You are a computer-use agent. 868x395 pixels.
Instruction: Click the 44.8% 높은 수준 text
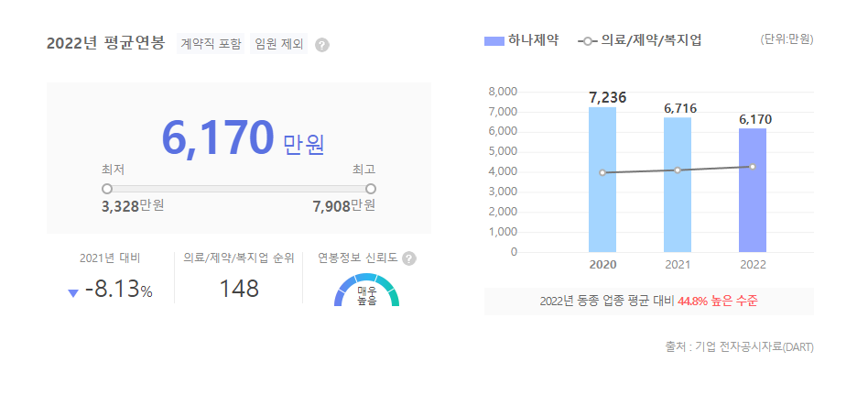[718, 302]
